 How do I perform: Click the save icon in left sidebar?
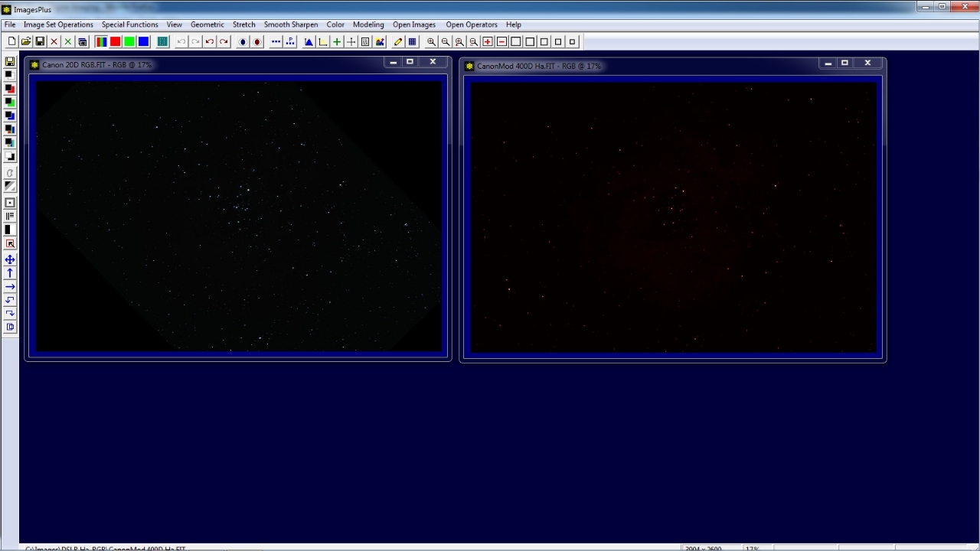[x=10, y=61]
